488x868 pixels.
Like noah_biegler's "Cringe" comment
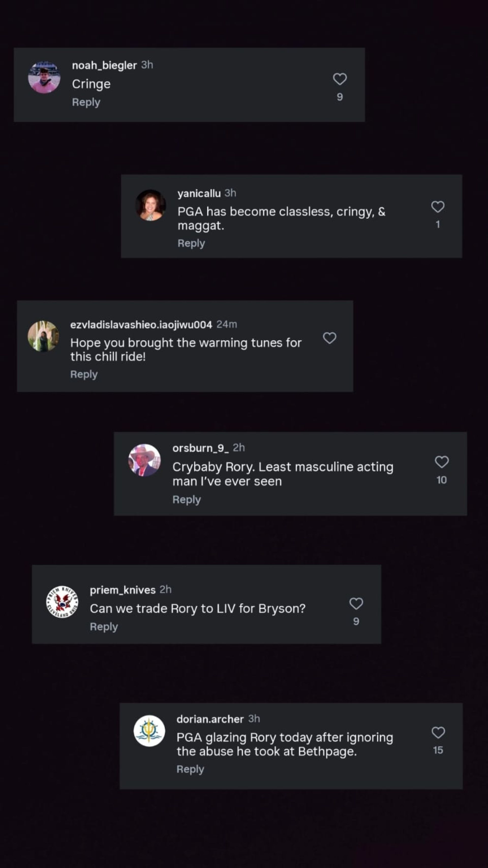340,79
